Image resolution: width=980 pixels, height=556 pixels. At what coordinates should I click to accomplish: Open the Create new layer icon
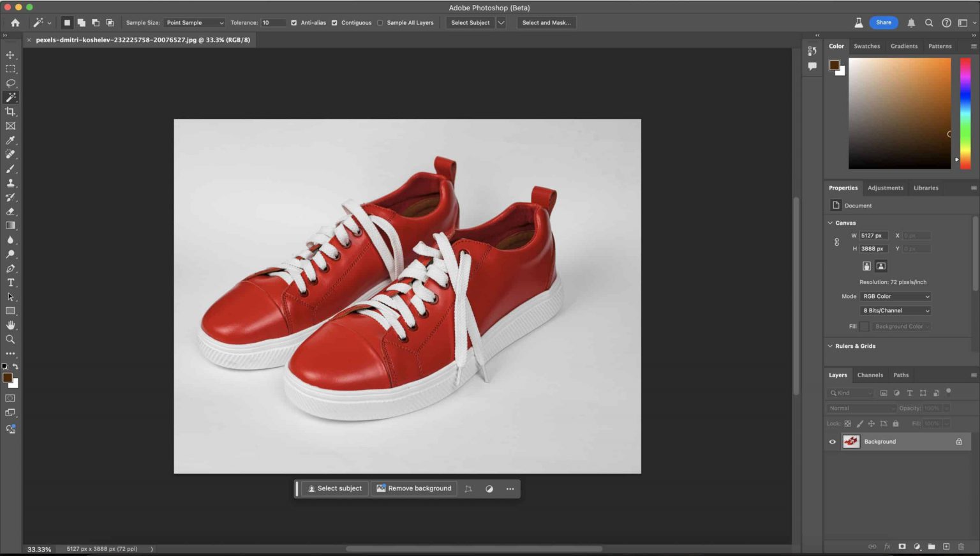point(946,547)
